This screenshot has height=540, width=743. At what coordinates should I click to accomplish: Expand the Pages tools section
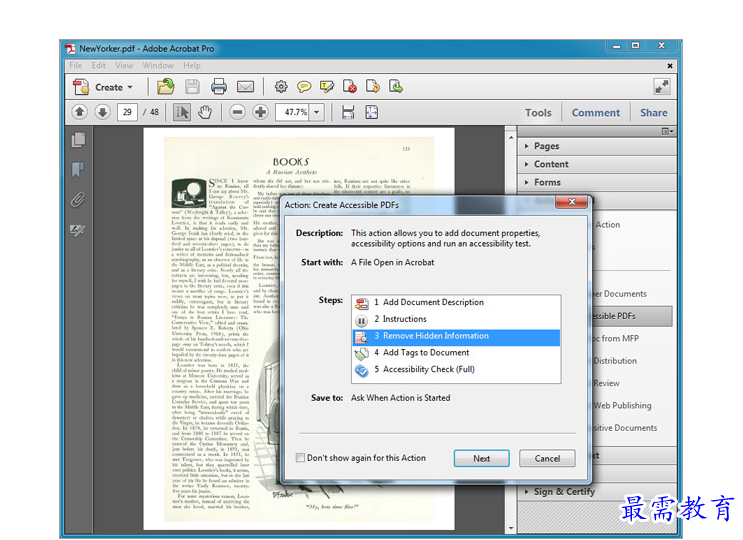tap(597, 146)
